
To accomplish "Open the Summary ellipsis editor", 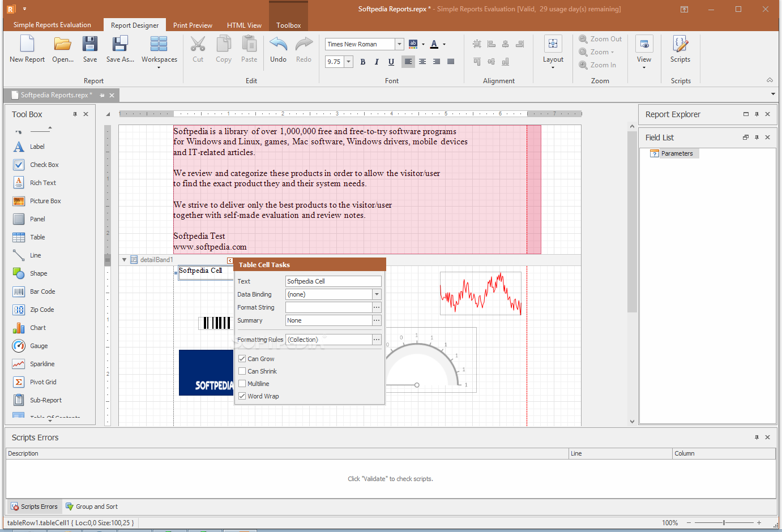I will click(x=377, y=320).
